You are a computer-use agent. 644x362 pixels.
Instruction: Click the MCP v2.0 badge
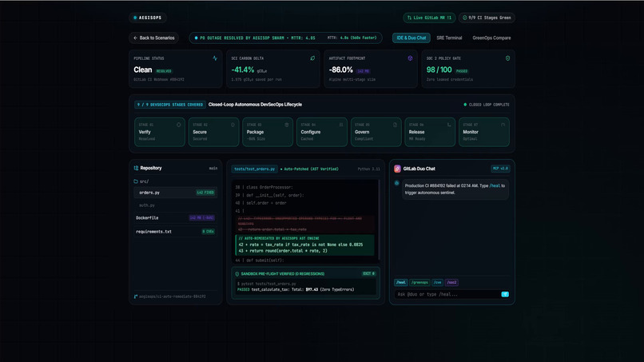[x=500, y=169]
